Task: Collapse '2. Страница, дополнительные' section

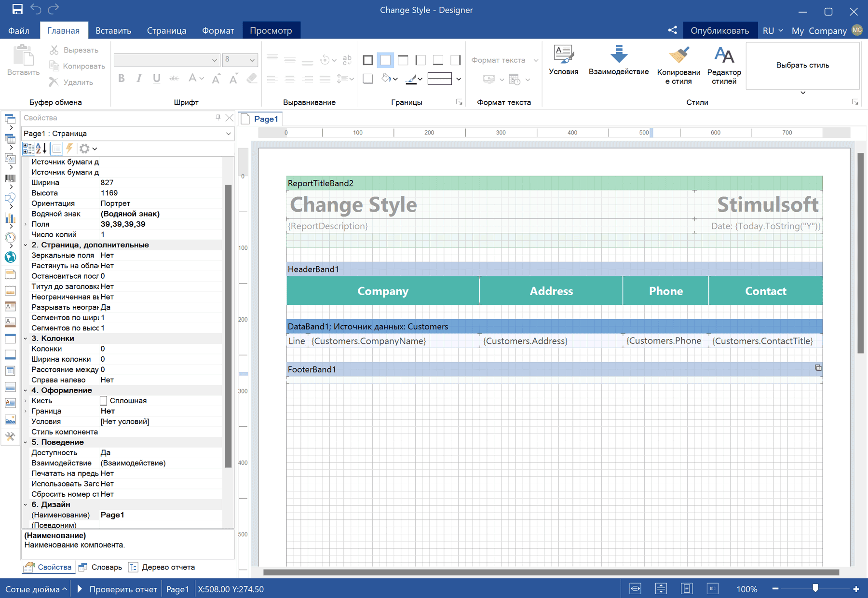Action: click(x=26, y=245)
